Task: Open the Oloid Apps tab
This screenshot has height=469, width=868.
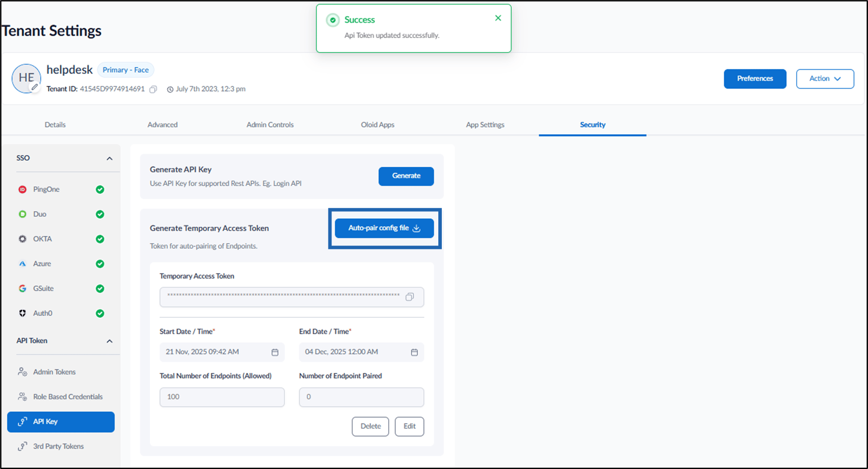Action: point(377,125)
